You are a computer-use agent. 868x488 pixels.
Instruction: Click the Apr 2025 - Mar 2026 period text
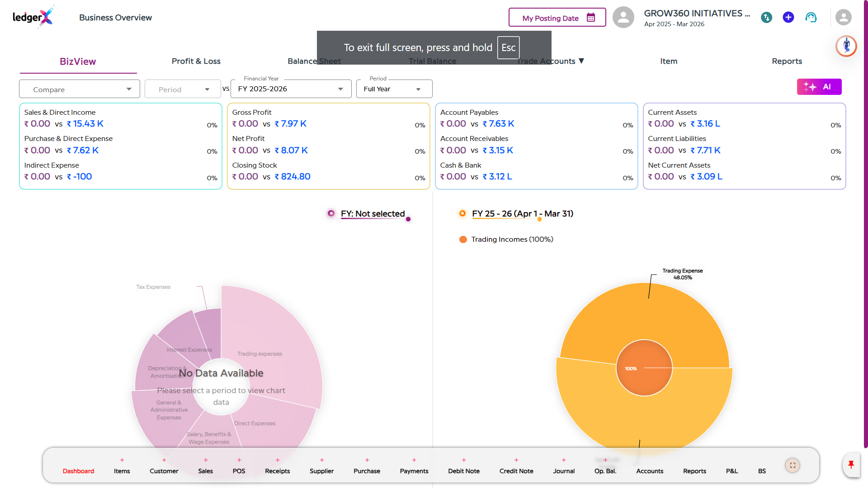tap(674, 24)
